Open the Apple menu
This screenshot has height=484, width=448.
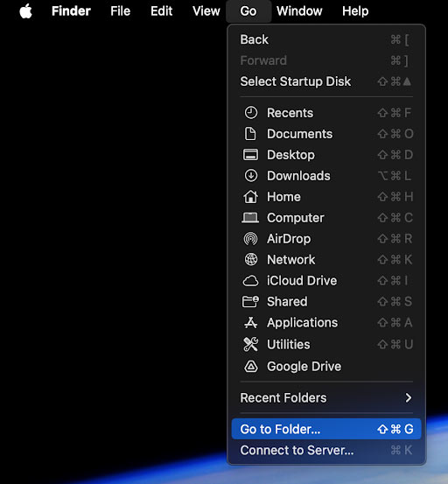point(26,11)
